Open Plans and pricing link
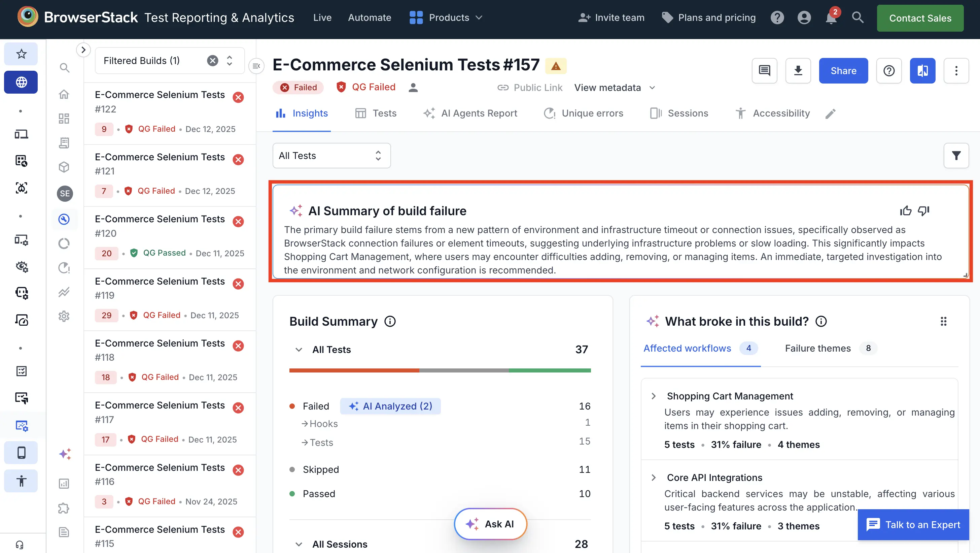 click(x=709, y=18)
